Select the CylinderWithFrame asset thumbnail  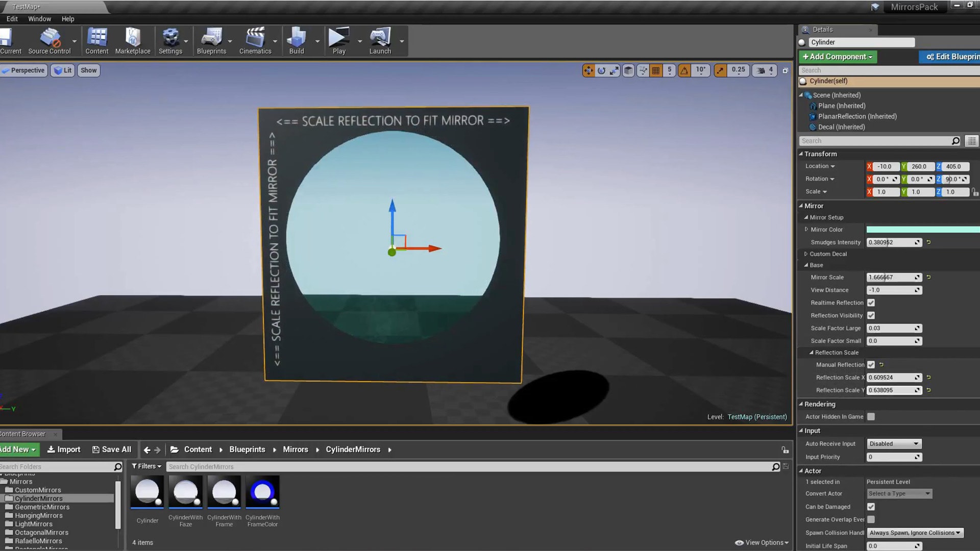tap(224, 491)
